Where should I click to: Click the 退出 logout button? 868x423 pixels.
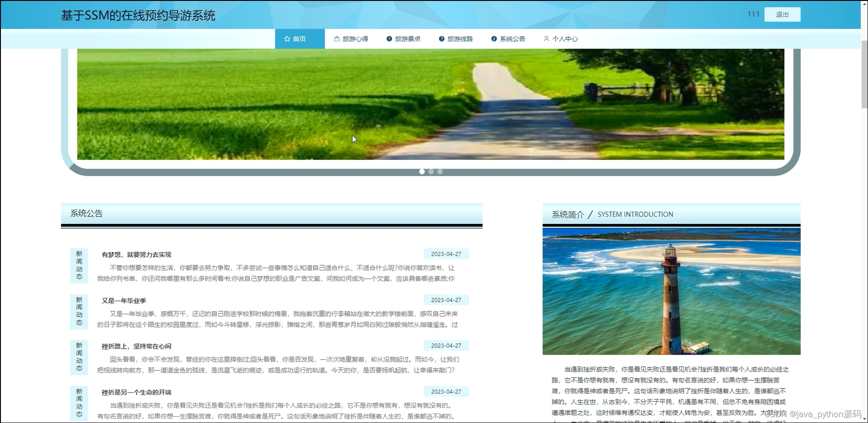point(782,14)
